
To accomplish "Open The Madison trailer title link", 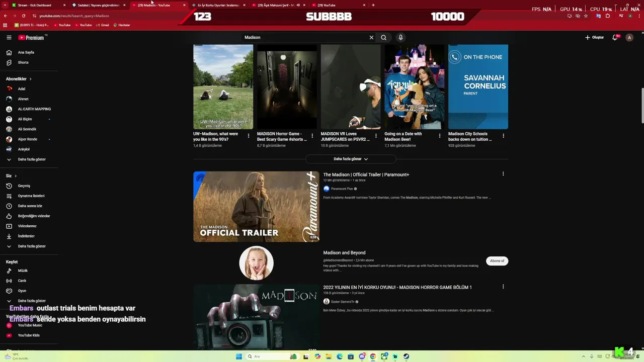I will (x=366, y=174).
